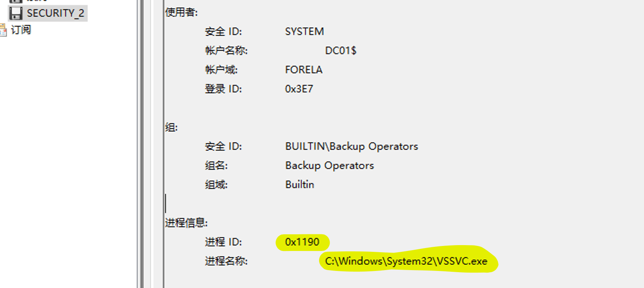The image size is (644, 288).
Task: Click the FORELA account domain value
Action: [304, 70]
